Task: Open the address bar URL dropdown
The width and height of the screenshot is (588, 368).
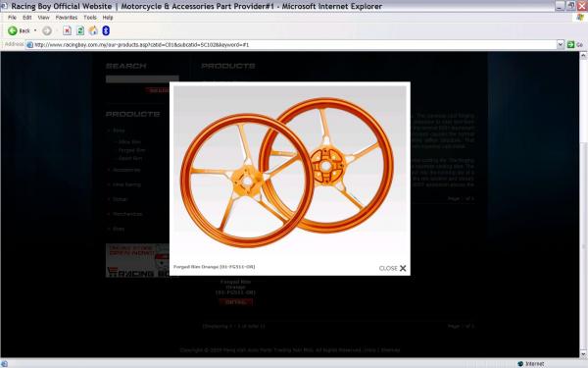Action: (561, 45)
